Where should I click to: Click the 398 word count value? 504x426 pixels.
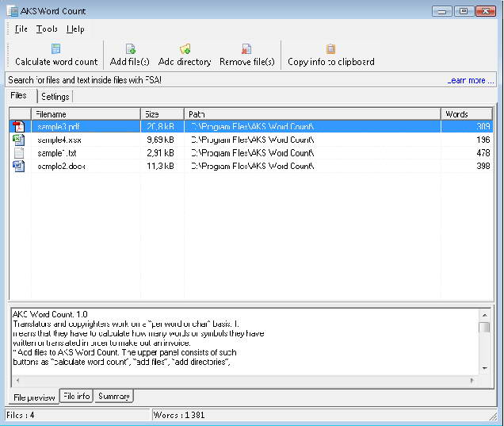(483, 167)
